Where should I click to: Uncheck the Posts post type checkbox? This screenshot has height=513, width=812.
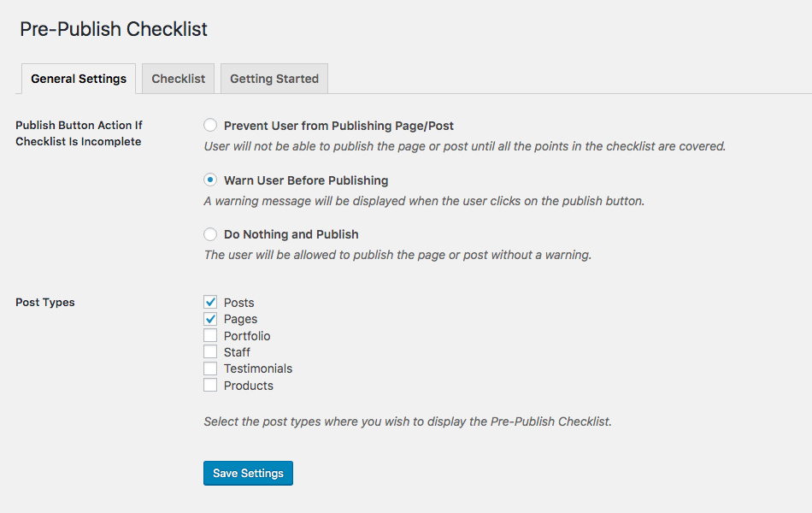[210, 302]
